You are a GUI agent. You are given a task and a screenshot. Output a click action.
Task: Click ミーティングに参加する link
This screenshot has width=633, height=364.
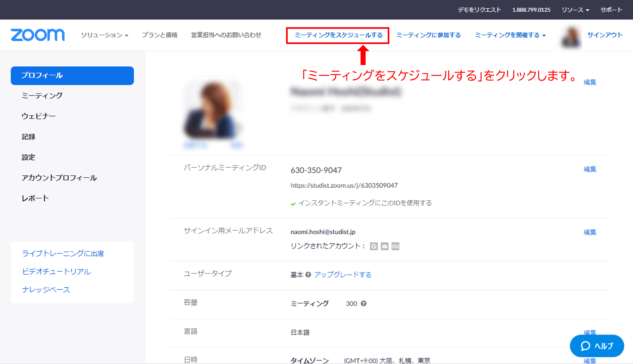point(428,35)
